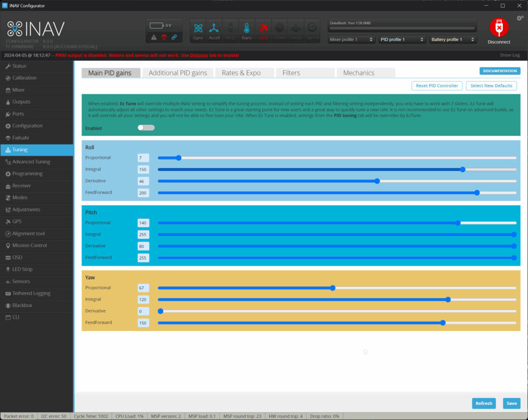Screen dimensions: 528x420
Task: Click Show Log in header
Action: click(x=509, y=55)
